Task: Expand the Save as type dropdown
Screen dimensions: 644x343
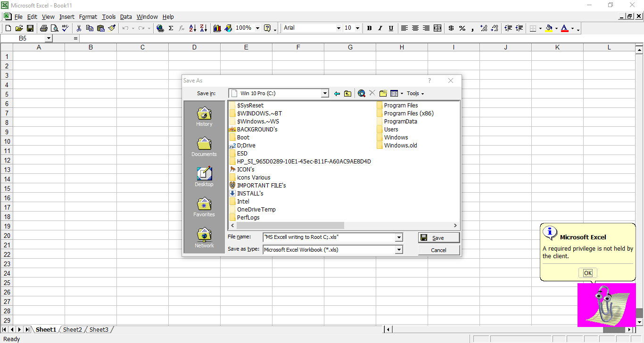Action: pos(399,250)
